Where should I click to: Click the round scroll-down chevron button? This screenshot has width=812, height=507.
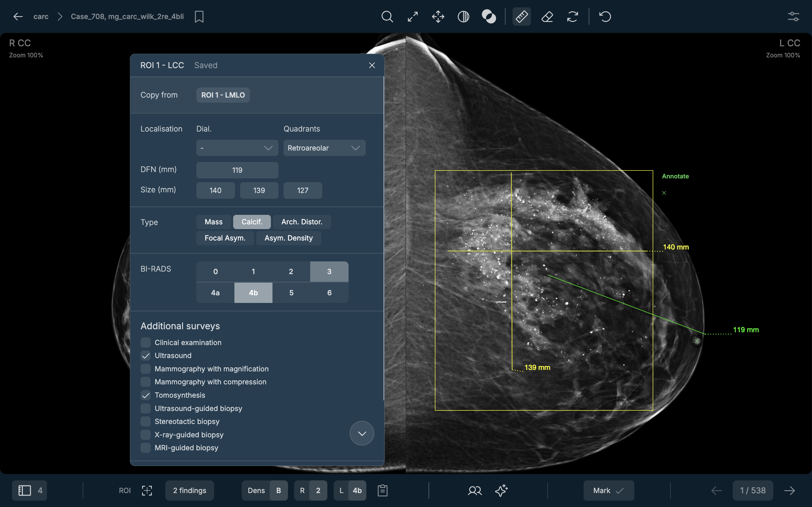(x=362, y=433)
